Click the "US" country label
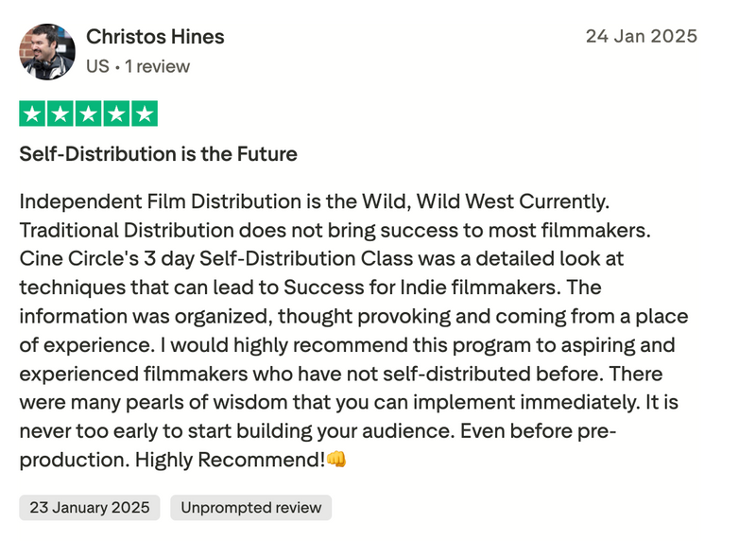This screenshot has height=541, width=756. tap(97, 66)
